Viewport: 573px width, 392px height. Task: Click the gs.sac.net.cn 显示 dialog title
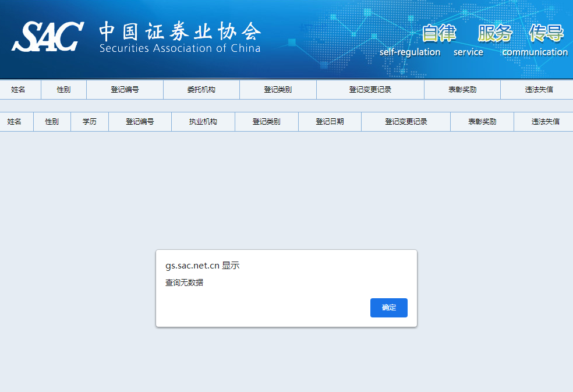pyautogui.click(x=203, y=266)
